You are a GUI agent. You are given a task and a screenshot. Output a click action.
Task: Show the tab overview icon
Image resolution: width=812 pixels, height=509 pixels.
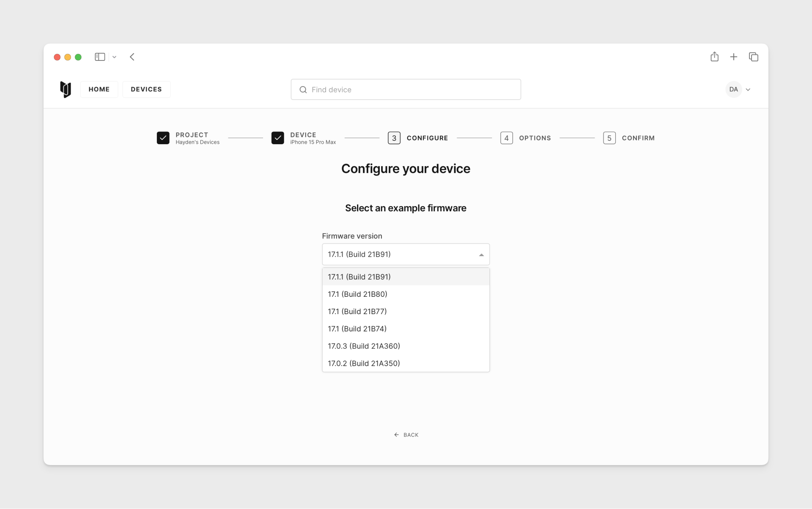tap(754, 56)
